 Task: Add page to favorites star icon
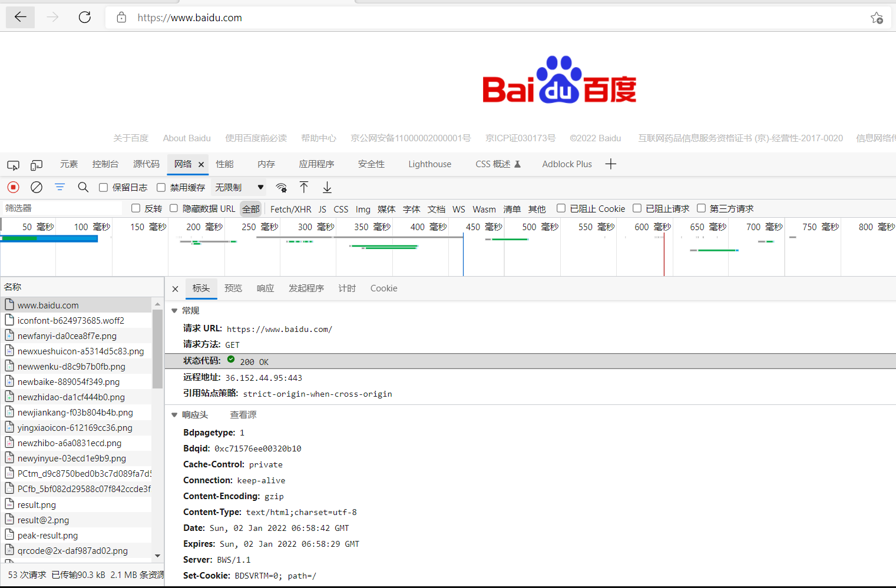[877, 18]
